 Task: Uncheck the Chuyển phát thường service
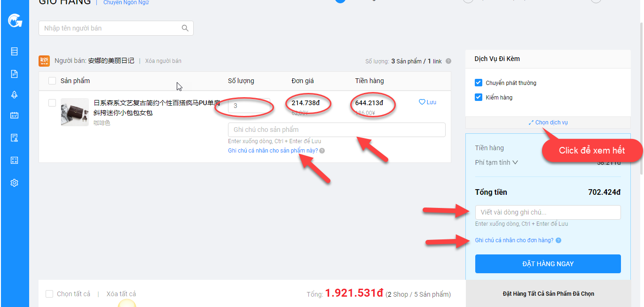pyautogui.click(x=479, y=83)
